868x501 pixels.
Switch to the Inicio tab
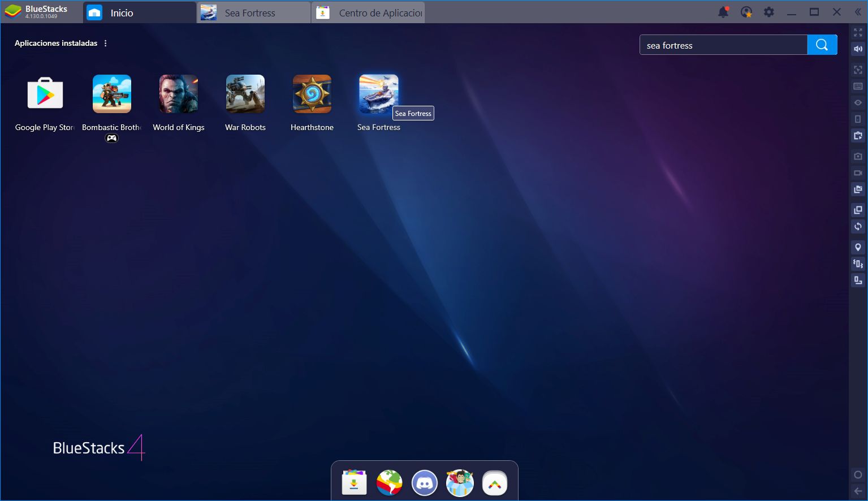pos(140,12)
